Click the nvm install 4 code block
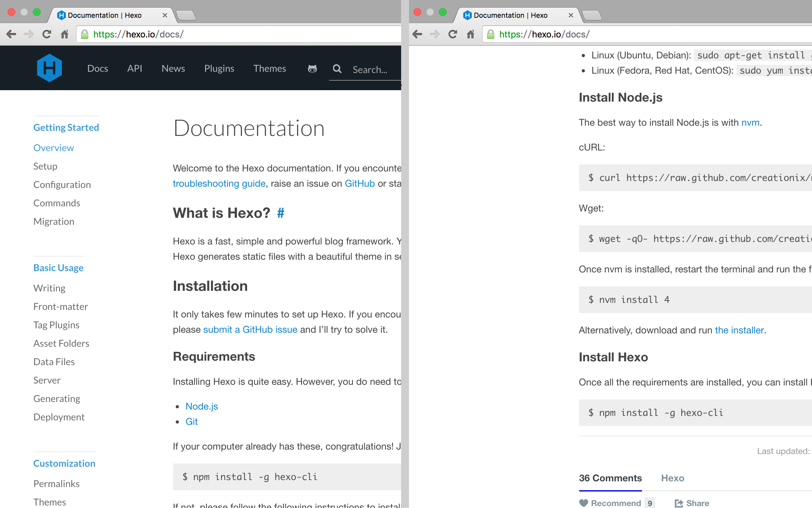Viewport: 812px width, 508px height. point(695,300)
